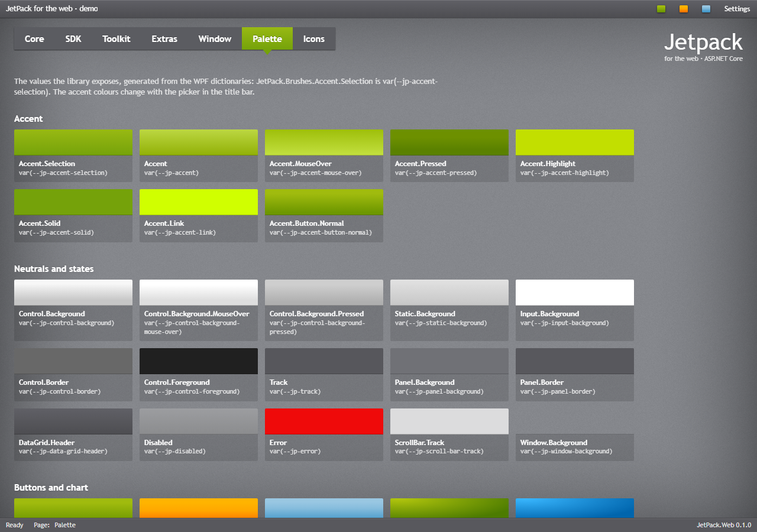Screen dimensions: 757x532
Task: Click var(--jp-track) text
Action: [295, 392]
